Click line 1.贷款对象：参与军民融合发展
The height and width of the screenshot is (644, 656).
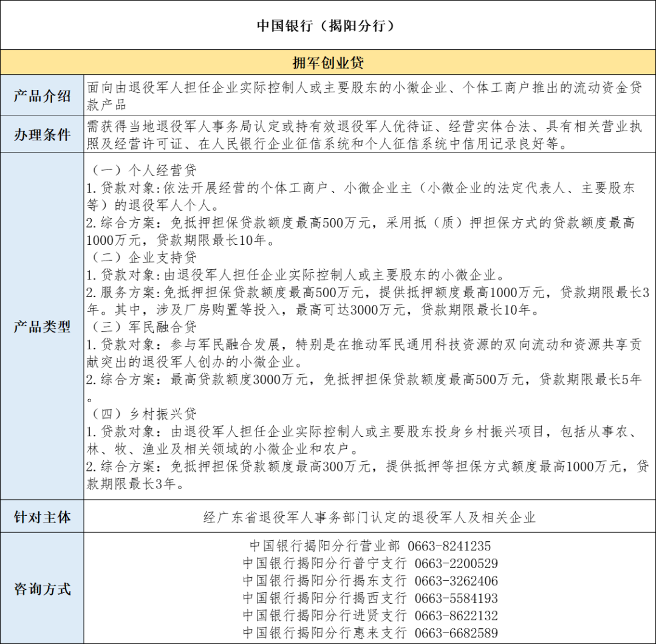coord(364,344)
